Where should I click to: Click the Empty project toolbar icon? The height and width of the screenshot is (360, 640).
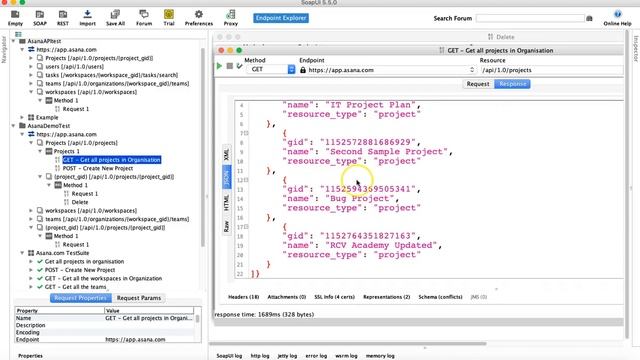click(x=15, y=18)
